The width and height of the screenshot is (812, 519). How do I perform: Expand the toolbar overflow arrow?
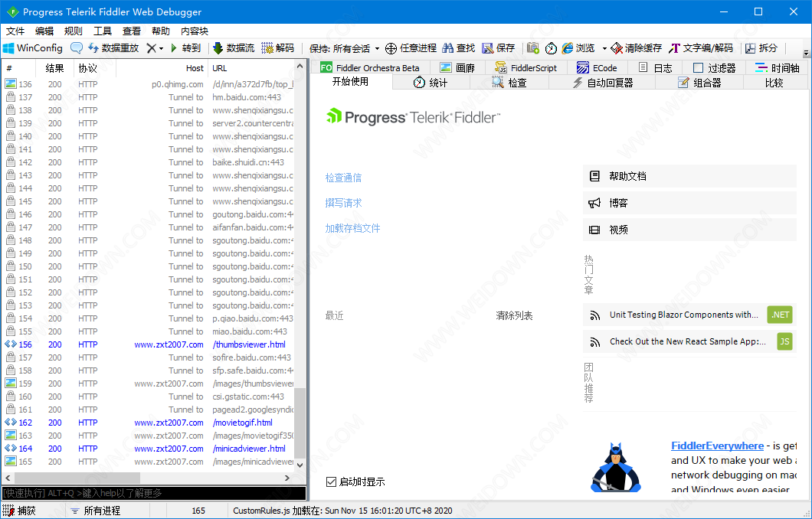[x=806, y=53]
